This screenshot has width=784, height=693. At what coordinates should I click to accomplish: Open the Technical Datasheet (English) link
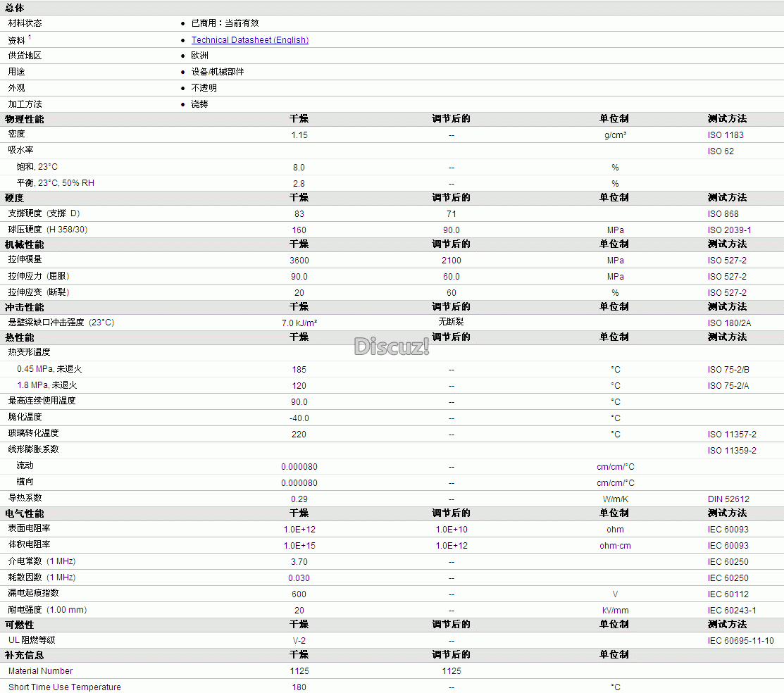249,40
